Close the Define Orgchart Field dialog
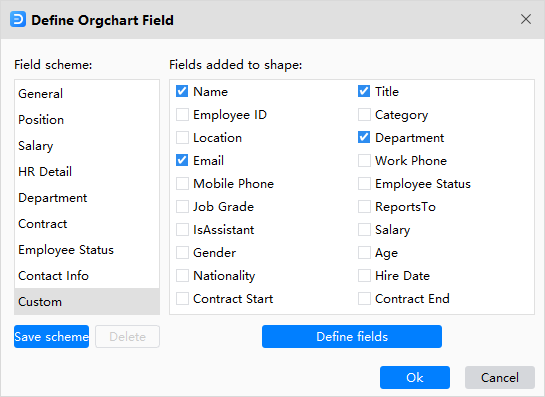Screen dimensions: 545x397 (526, 19)
